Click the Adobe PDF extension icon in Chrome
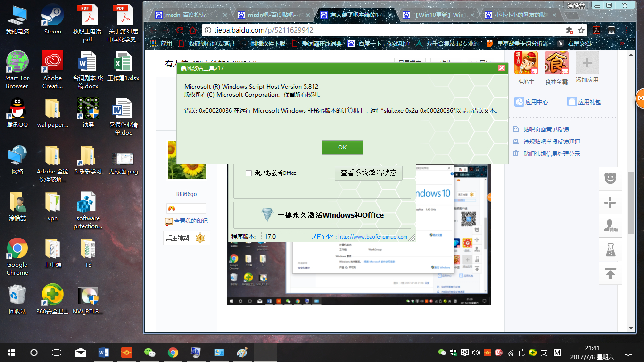Viewport: 644px width, 362px height. coord(596,30)
